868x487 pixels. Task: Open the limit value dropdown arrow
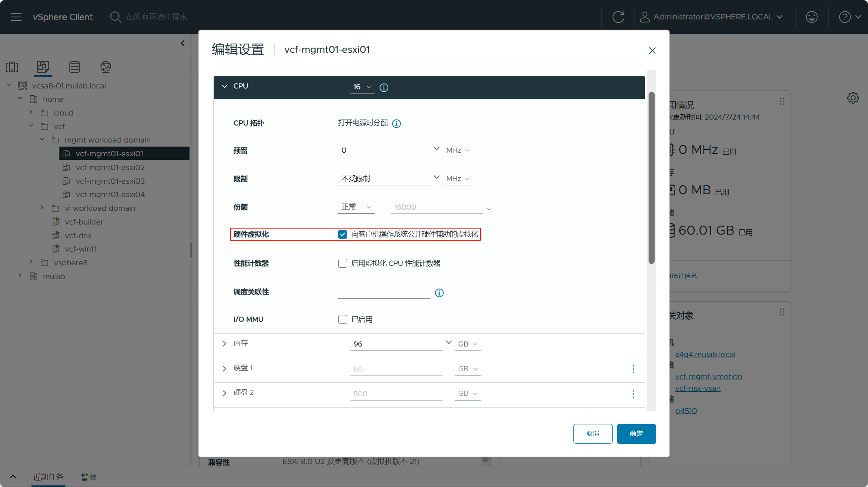(436, 177)
